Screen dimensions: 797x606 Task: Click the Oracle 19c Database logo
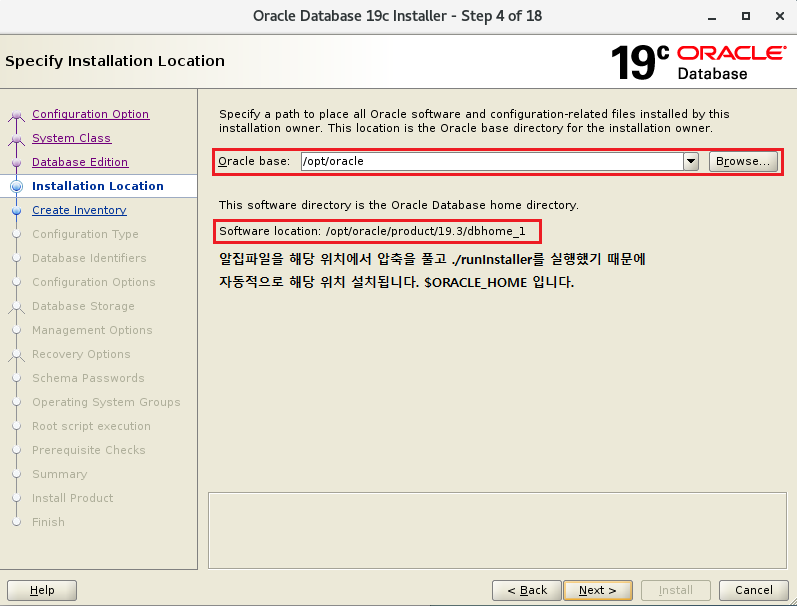tap(698, 62)
